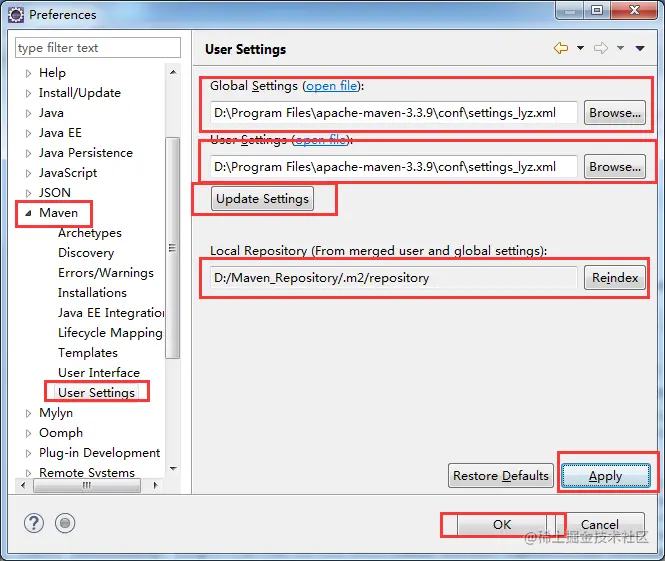Maximize the Preferences window
665x561 pixels.
click(597, 10)
